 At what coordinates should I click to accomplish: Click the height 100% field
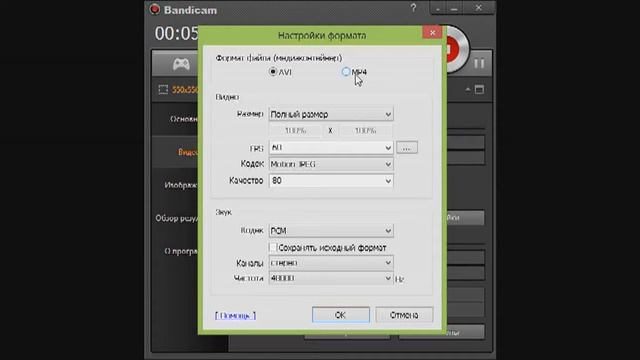pos(366,131)
